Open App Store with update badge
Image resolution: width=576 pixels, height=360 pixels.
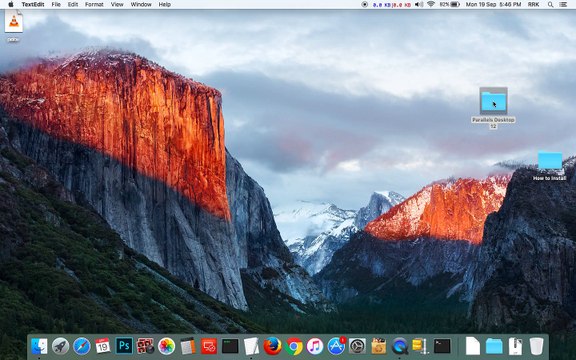pos(336,346)
